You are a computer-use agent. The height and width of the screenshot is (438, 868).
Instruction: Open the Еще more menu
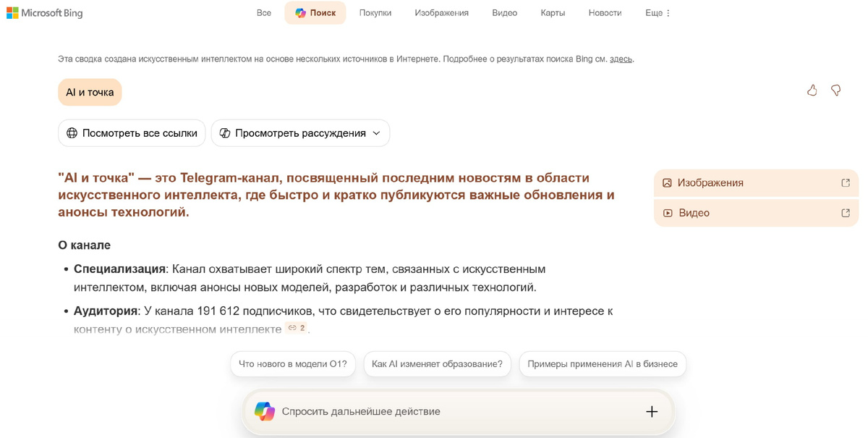click(658, 13)
